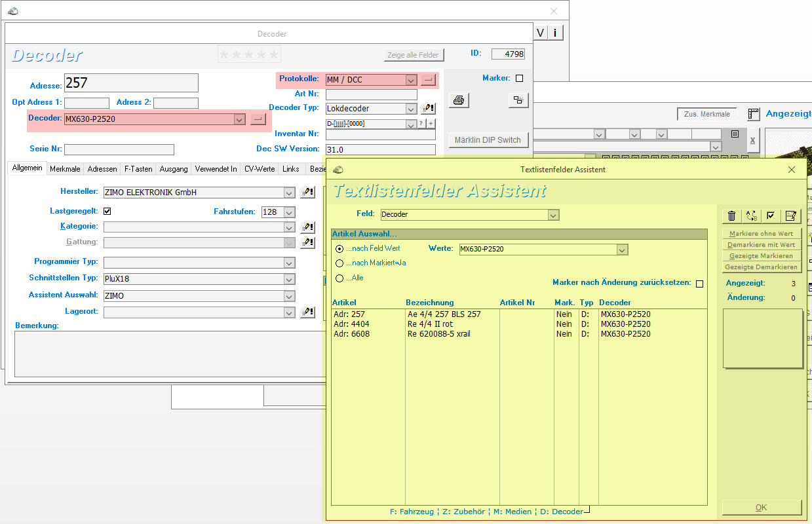Click the star rating control in the Decoder header

249,54
